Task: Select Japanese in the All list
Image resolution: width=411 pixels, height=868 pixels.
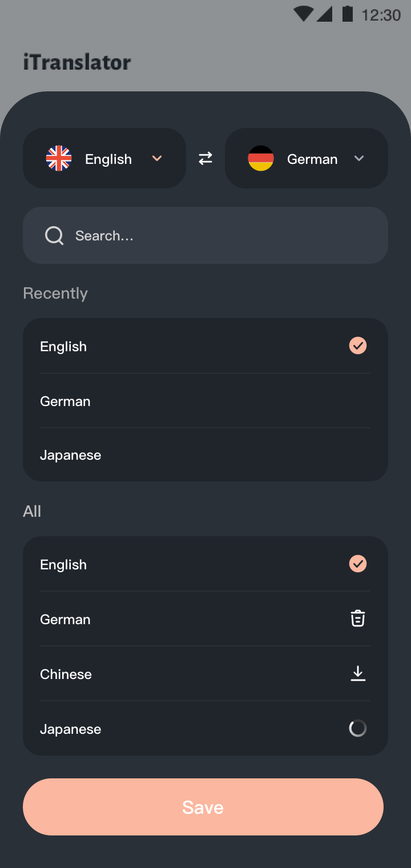Action: (x=71, y=729)
